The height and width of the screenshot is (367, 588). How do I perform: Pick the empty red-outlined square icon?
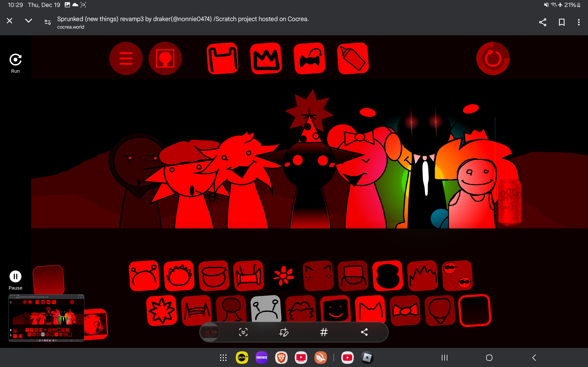475,310
